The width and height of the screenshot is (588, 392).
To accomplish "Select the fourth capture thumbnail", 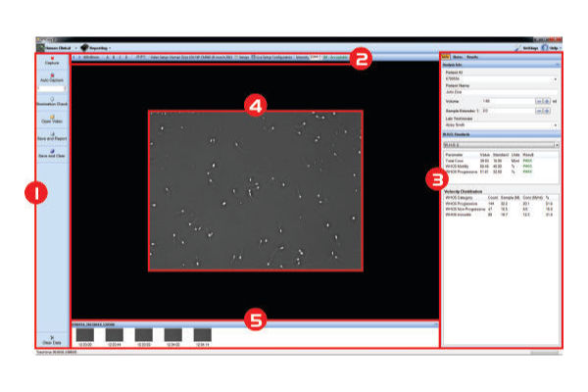I will (173, 335).
